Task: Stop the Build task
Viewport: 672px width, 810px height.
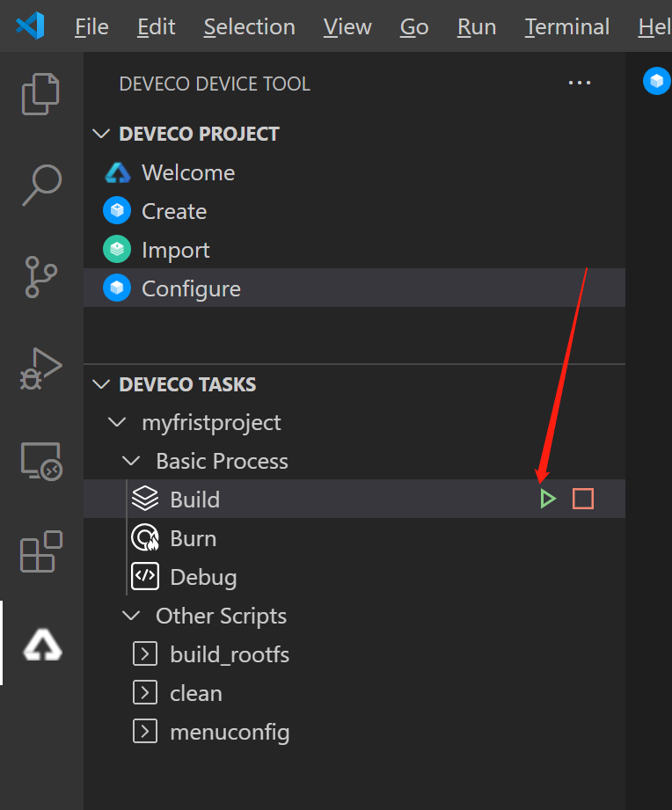Action: point(583,500)
